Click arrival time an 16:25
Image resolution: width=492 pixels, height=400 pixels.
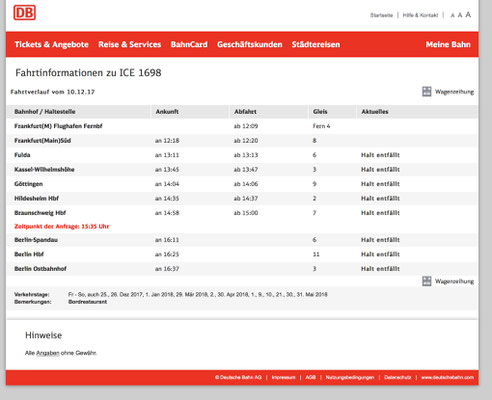coord(167,254)
